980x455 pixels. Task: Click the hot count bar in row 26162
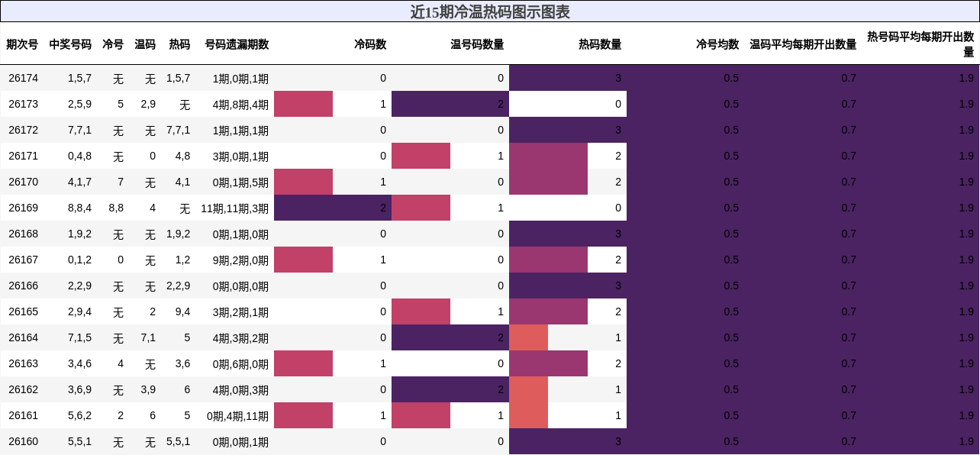pos(528,389)
